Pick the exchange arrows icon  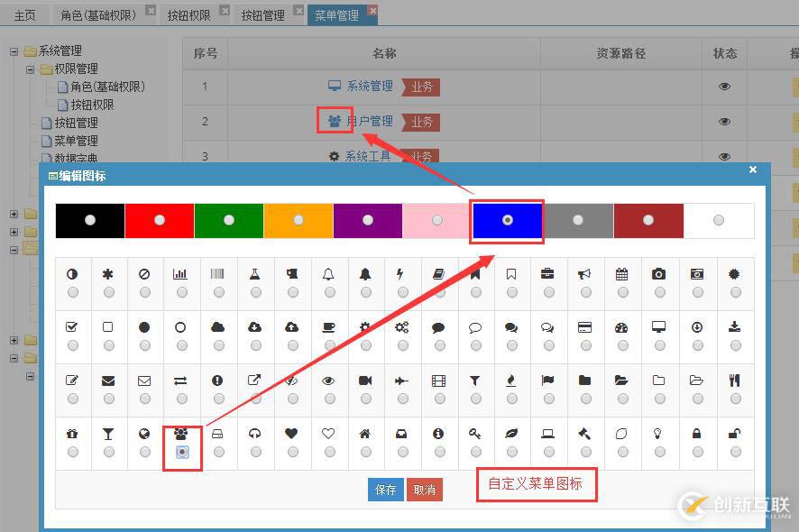coord(180,381)
